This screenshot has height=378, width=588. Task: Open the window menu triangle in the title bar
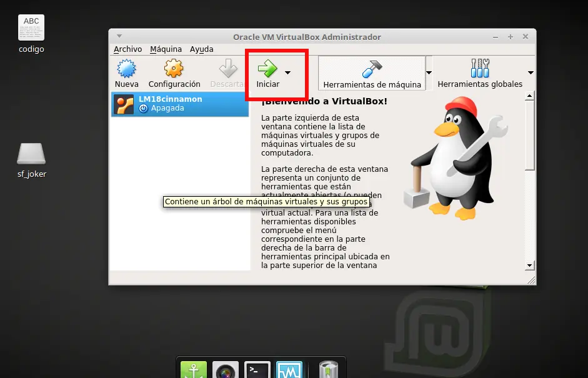[x=119, y=37]
